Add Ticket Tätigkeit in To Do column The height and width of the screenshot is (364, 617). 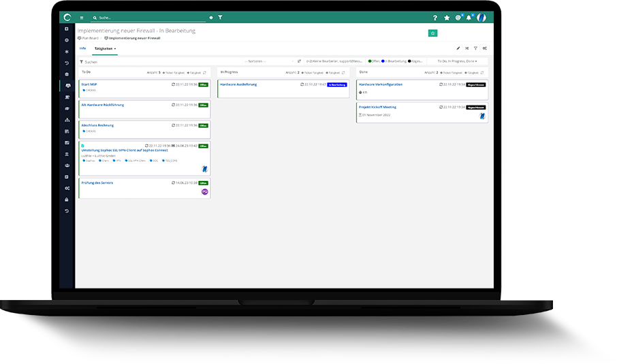[174, 73]
